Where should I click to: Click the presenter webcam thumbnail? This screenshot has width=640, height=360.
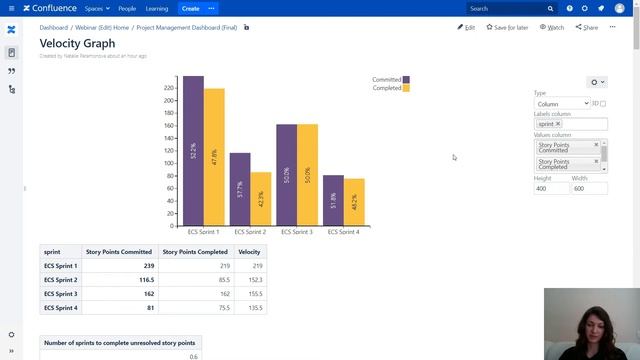point(592,324)
